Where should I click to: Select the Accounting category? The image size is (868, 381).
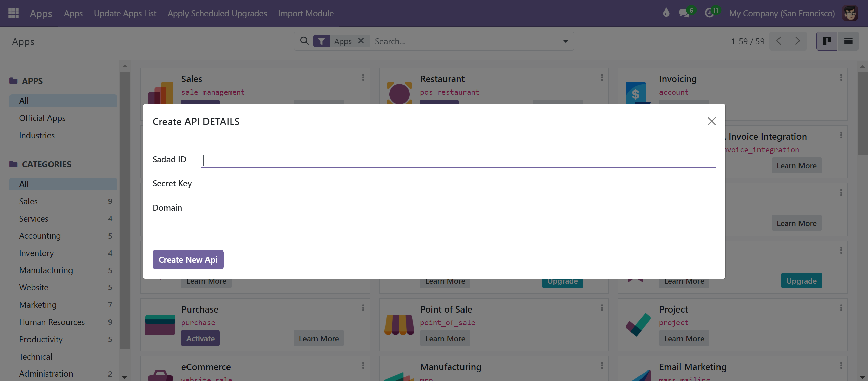(63, 236)
